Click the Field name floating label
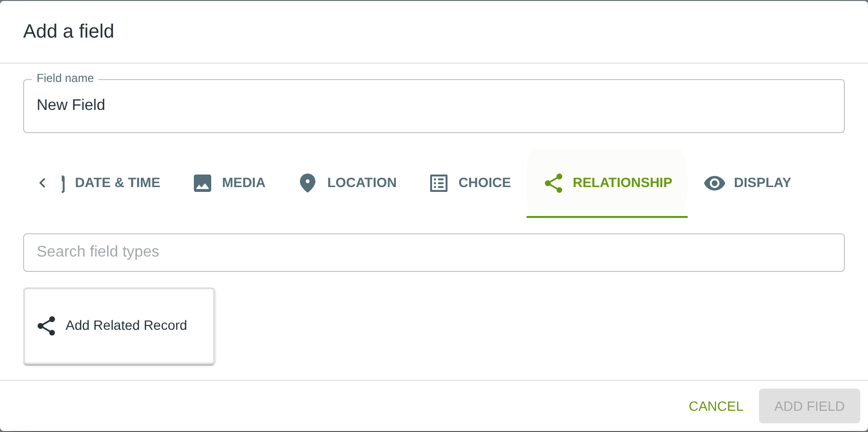The height and width of the screenshot is (432, 868). (65, 79)
